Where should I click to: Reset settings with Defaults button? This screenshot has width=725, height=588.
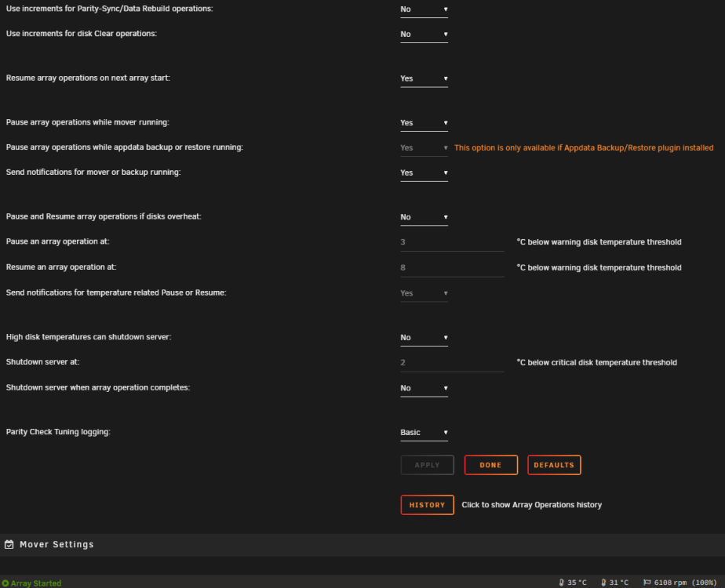[x=554, y=465]
